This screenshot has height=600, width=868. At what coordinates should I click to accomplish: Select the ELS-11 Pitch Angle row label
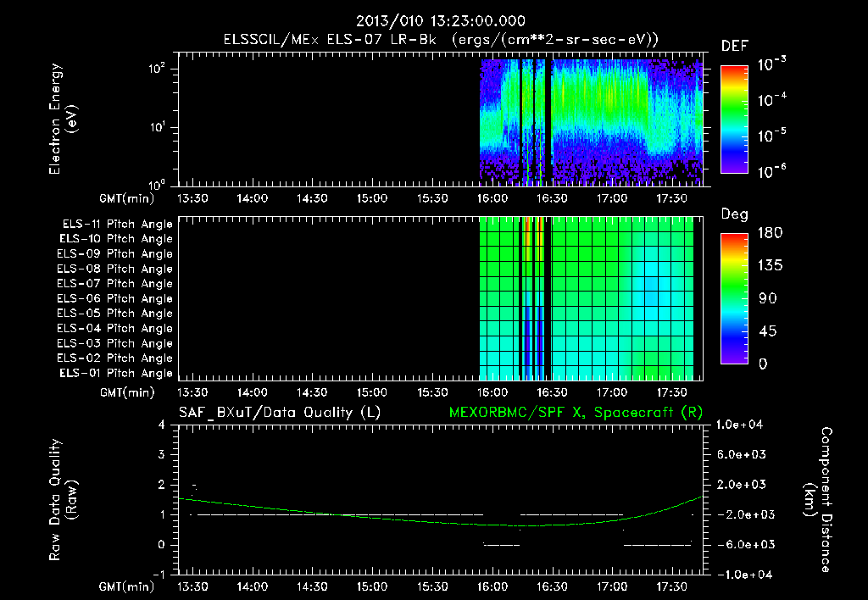tap(117, 225)
